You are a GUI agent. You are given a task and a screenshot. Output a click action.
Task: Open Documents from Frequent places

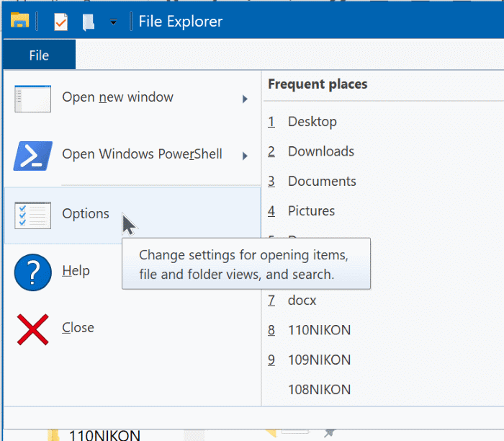pyautogui.click(x=322, y=181)
